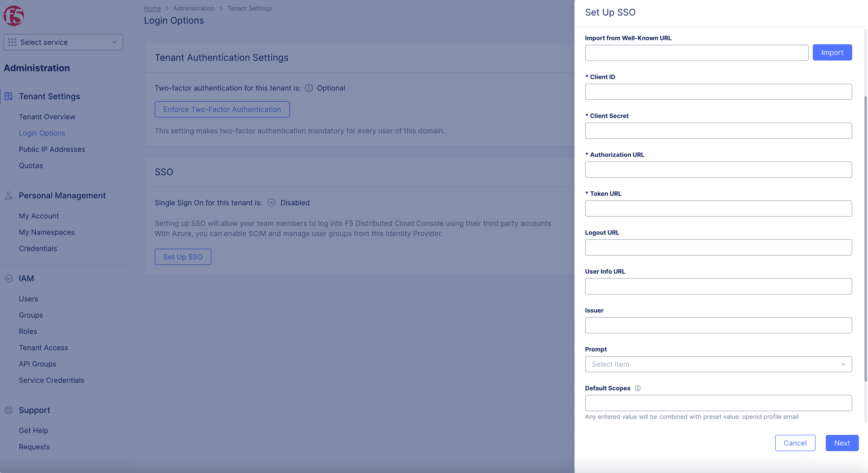Open My Namespaces page
Image resolution: width=868 pixels, height=473 pixels.
pyautogui.click(x=47, y=232)
